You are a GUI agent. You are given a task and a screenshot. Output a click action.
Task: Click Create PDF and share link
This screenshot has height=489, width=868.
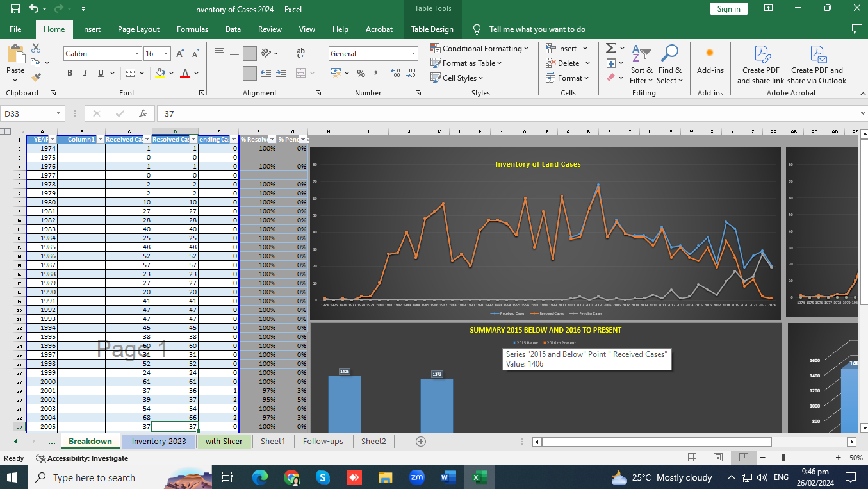click(760, 65)
